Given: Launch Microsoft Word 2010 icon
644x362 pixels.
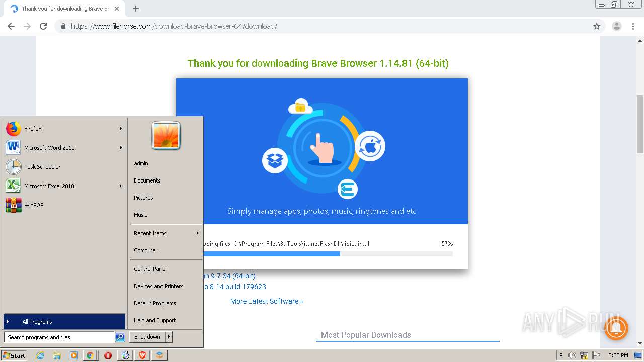Looking at the screenshot, I should [x=14, y=148].
